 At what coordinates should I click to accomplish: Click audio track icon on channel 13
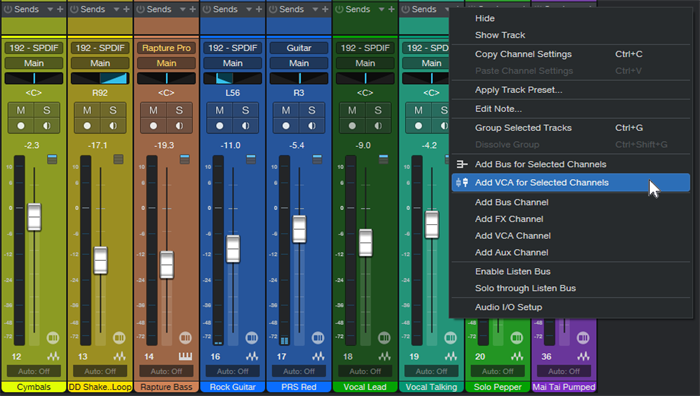tap(119, 356)
